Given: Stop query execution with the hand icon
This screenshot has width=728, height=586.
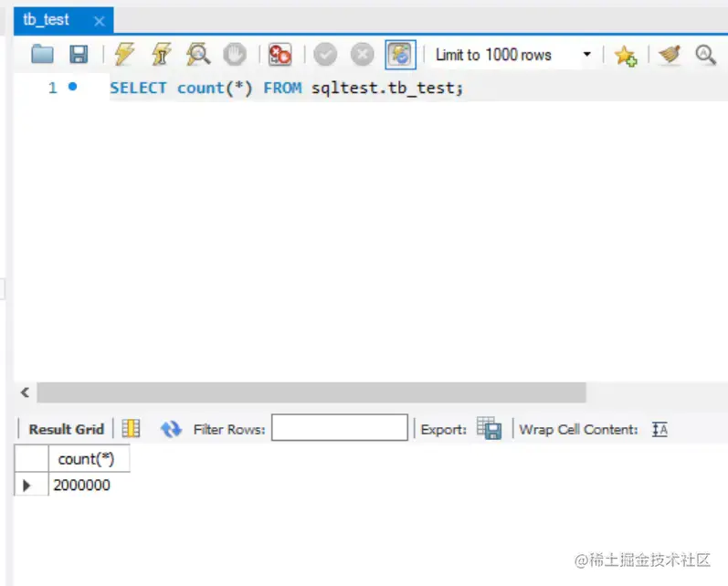Looking at the screenshot, I should 235,54.
